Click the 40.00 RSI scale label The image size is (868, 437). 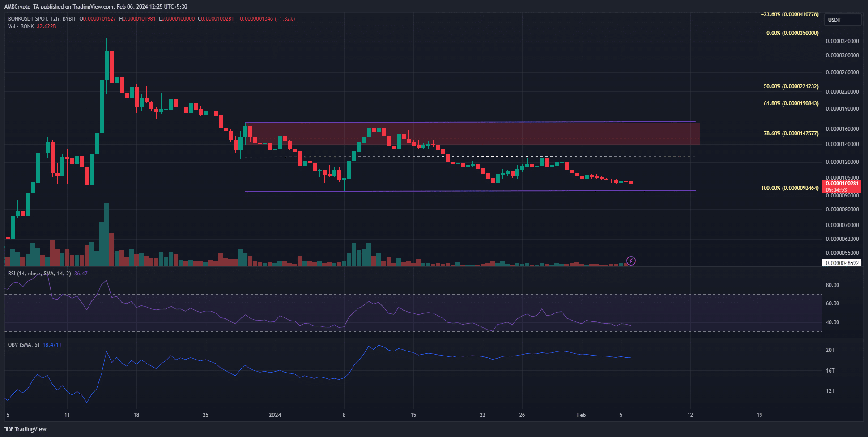[832, 322]
